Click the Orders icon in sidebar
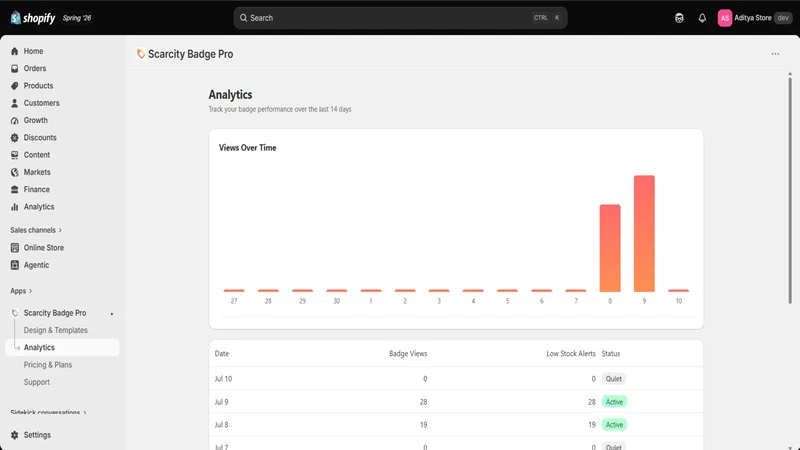The image size is (800, 450). point(14,68)
